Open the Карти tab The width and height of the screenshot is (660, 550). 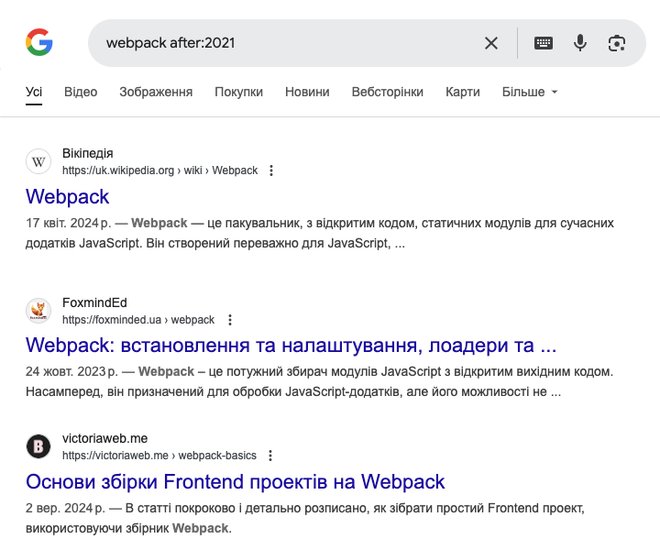click(463, 92)
